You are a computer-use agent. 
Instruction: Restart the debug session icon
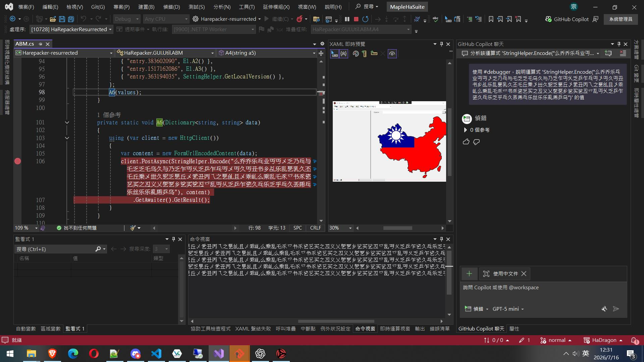pos(365,19)
